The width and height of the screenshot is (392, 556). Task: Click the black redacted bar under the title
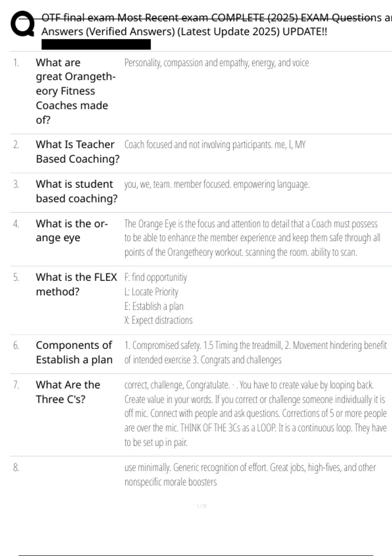(x=96, y=44)
